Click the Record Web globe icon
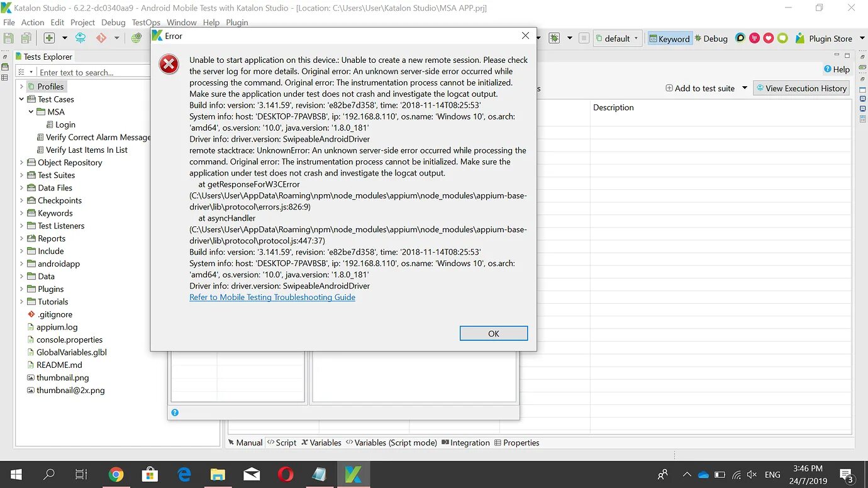 136,38
